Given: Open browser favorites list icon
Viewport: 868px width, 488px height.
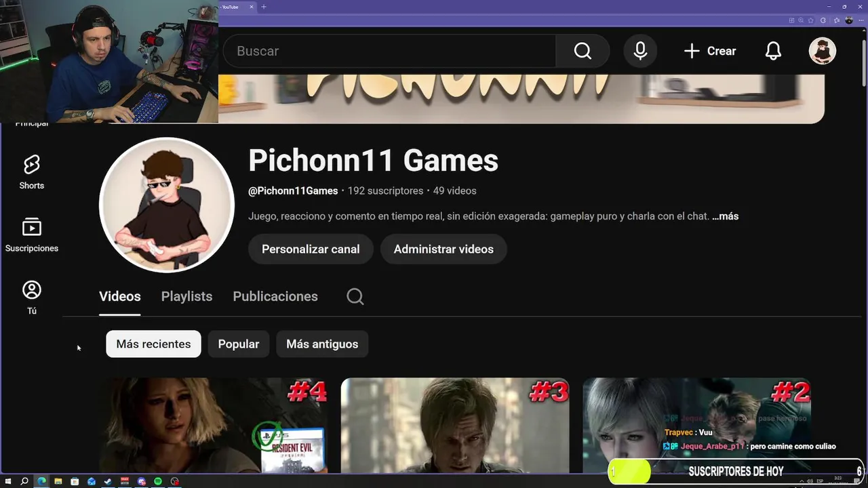Looking at the screenshot, I should (836, 20).
